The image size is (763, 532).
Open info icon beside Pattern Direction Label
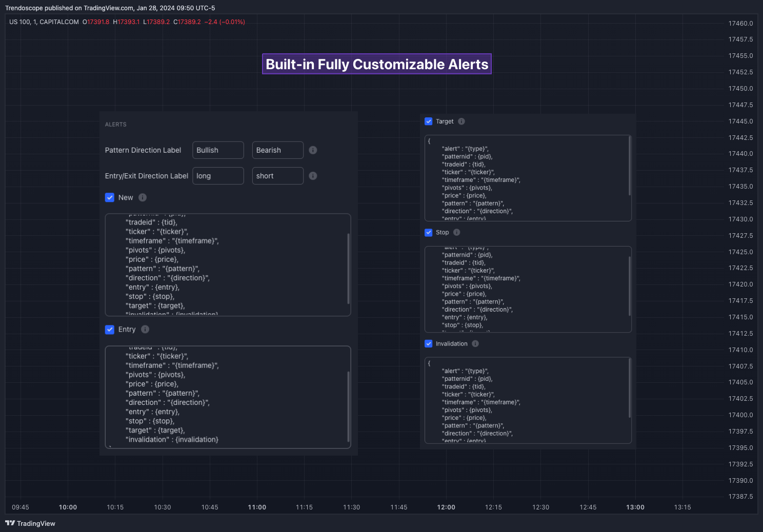pos(313,150)
